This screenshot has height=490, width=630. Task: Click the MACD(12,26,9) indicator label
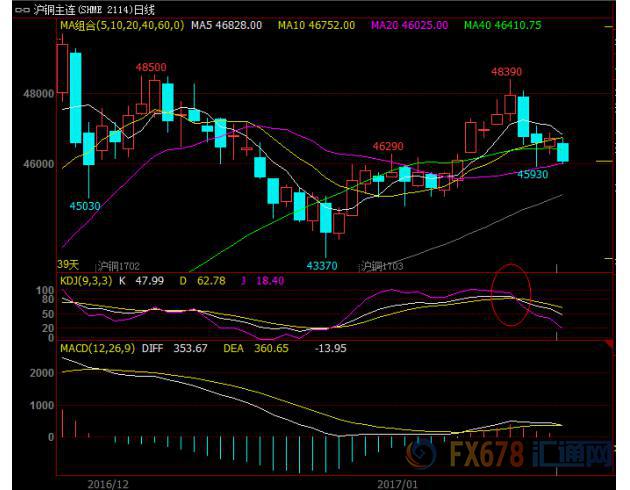pyautogui.click(x=98, y=348)
